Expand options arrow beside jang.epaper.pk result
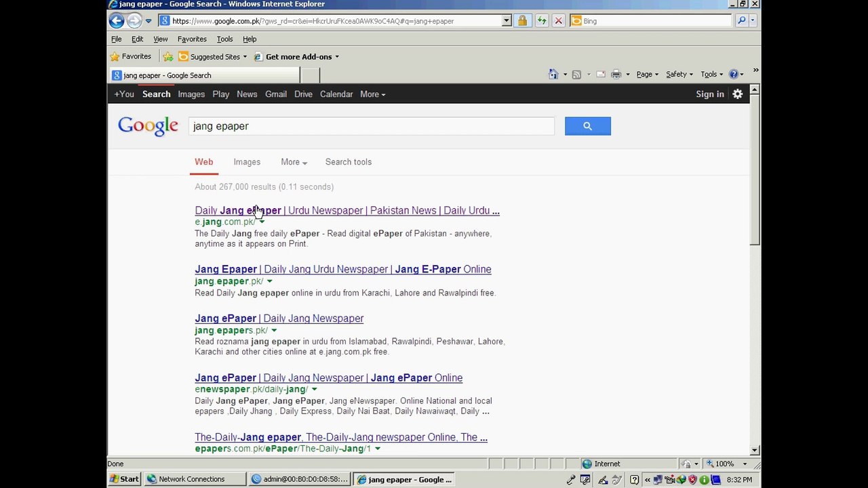The width and height of the screenshot is (868, 488). (x=269, y=281)
